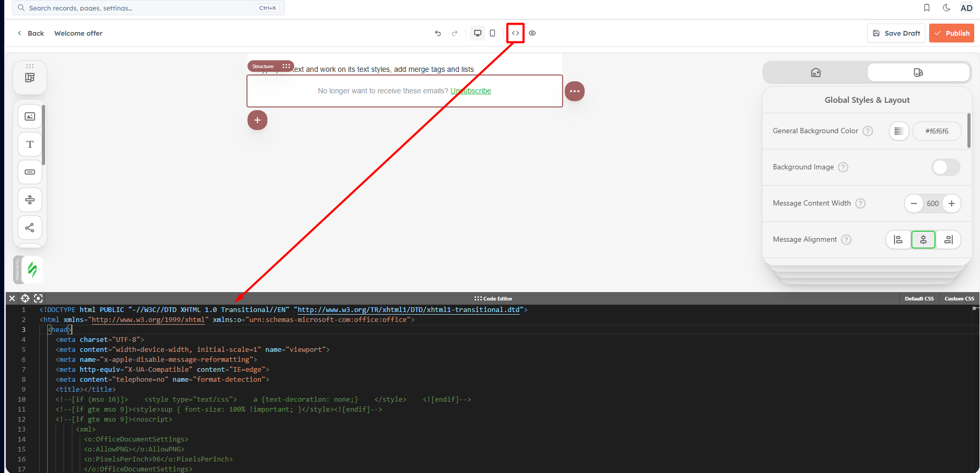The image size is (980, 473).
Task: Switch to the global styles tab
Action: click(x=918, y=72)
